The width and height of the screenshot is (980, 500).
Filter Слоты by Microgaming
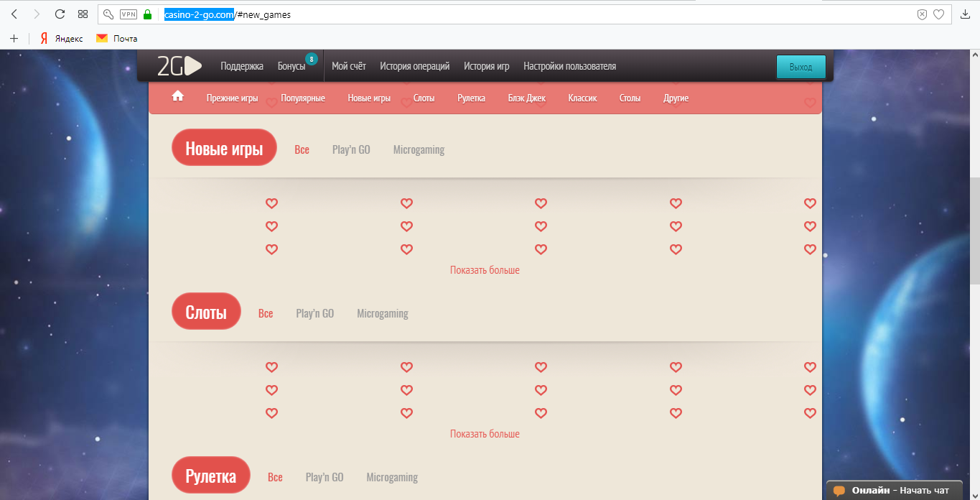[x=383, y=313]
